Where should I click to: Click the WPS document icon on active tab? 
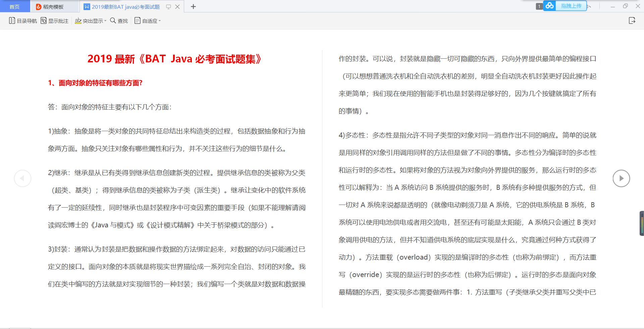tap(87, 7)
